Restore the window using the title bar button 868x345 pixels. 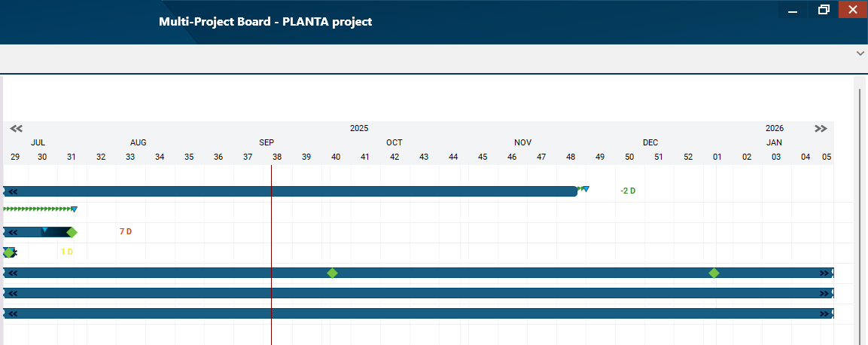coord(824,10)
